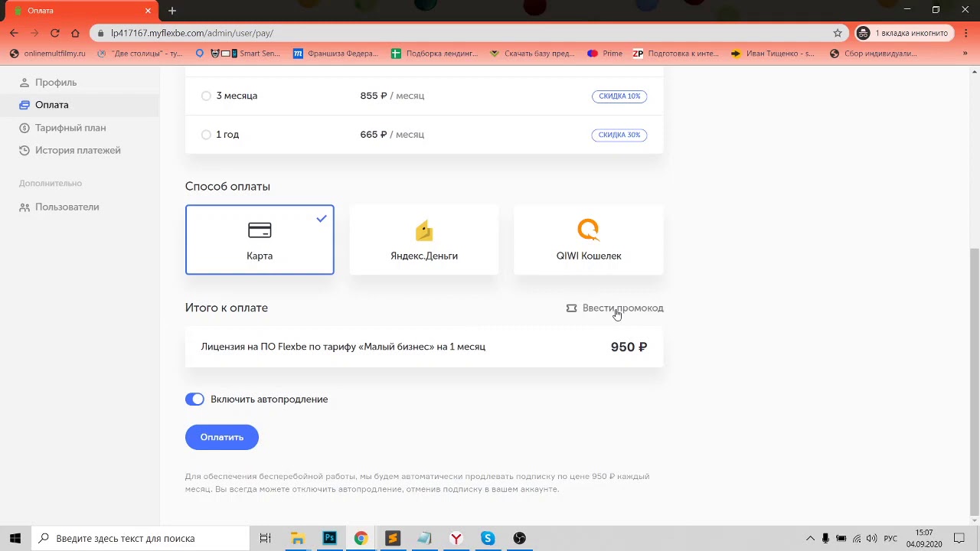This screenshot has height=551, width=980.
Task: Open File Explorer from the taskbar
Action: [x=298, y=538]
